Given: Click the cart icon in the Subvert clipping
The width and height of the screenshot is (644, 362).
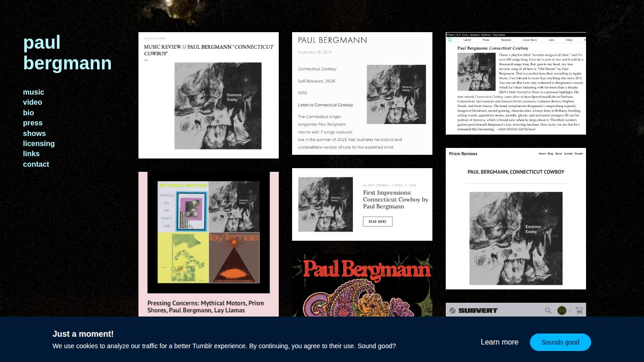Looking at the screenshot, I should [579, 311].
